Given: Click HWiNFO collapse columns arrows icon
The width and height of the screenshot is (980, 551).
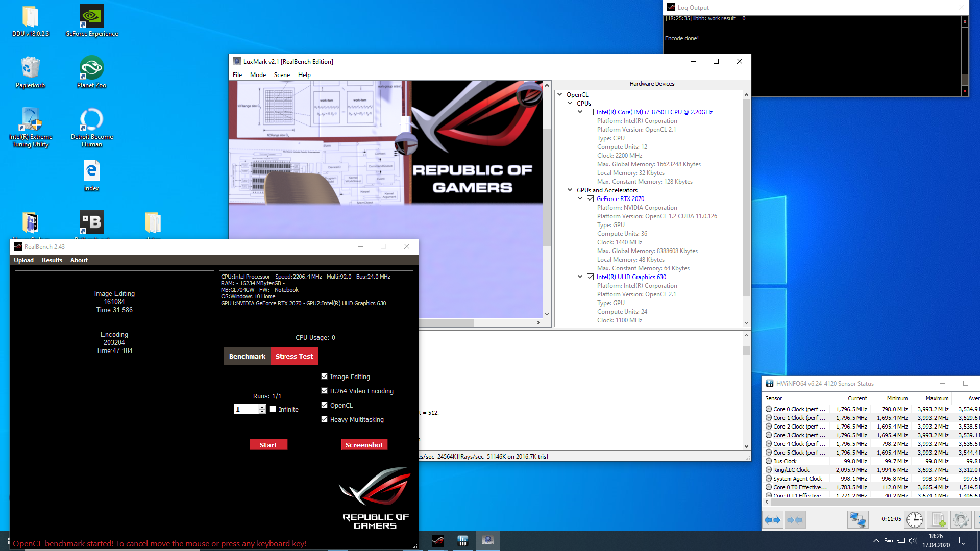Looking at the screenshot, I should click(795, 520).
